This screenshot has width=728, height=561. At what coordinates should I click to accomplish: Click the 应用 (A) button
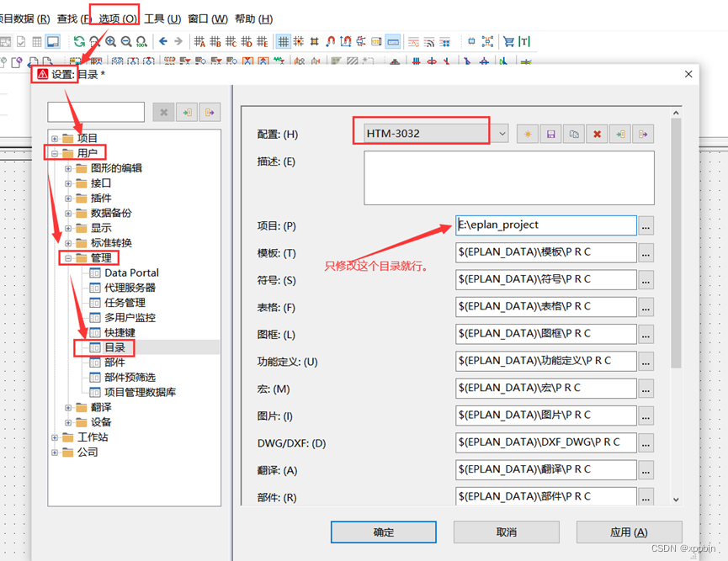[x=628, y=532]
